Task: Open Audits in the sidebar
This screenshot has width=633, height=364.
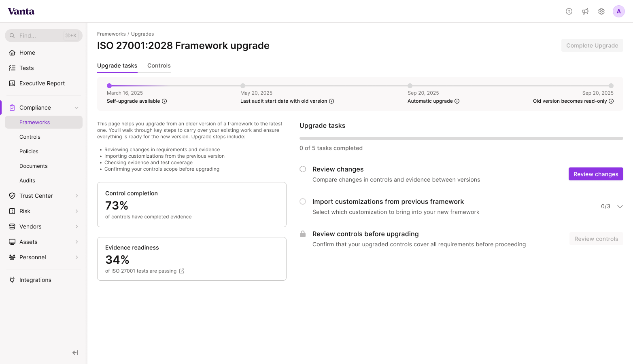Action: click(44, 180)
